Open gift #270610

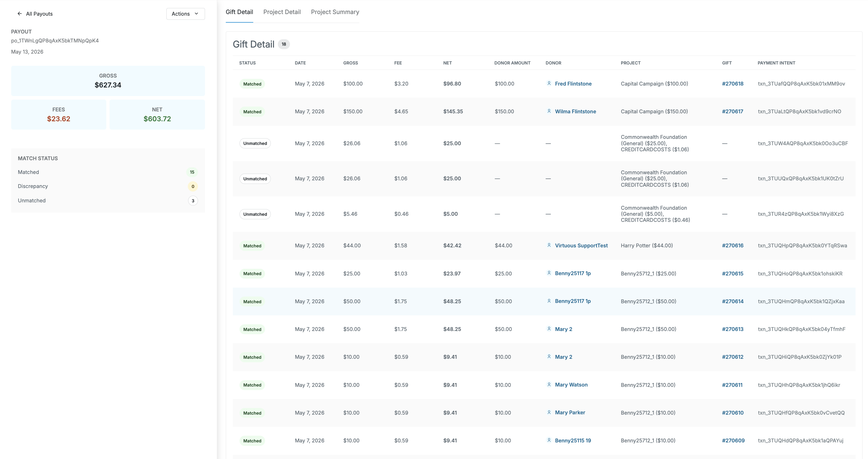click(x=733, y=413)
